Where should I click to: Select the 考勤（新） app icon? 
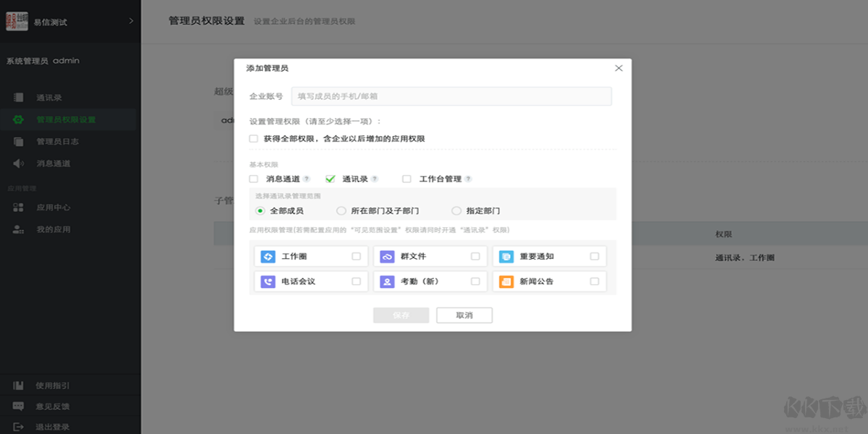[388, 281]
